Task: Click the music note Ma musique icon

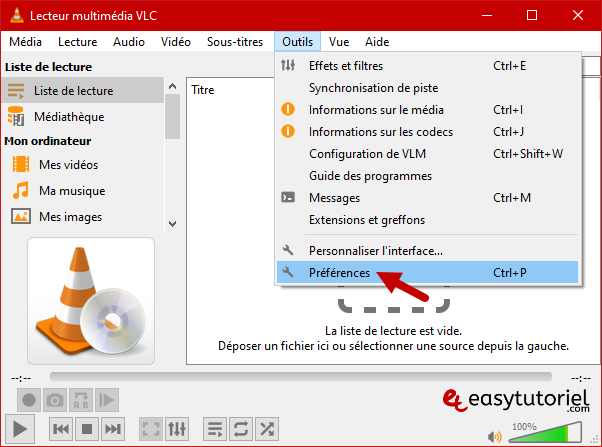Action: tap(21, 190)
